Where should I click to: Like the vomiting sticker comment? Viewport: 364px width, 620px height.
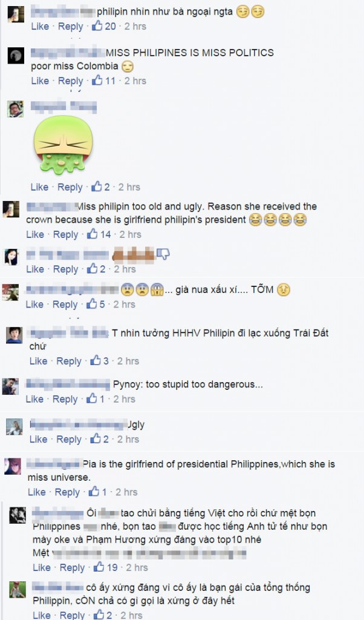pos(39,187)
